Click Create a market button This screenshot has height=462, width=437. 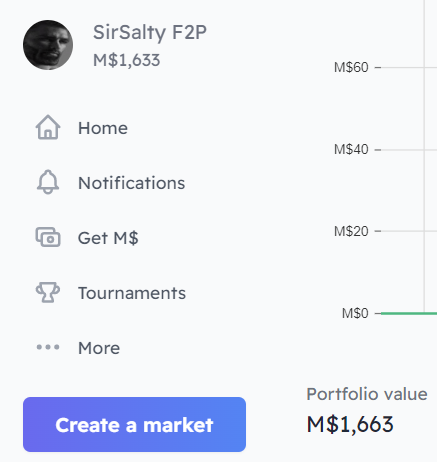[134, 424]
